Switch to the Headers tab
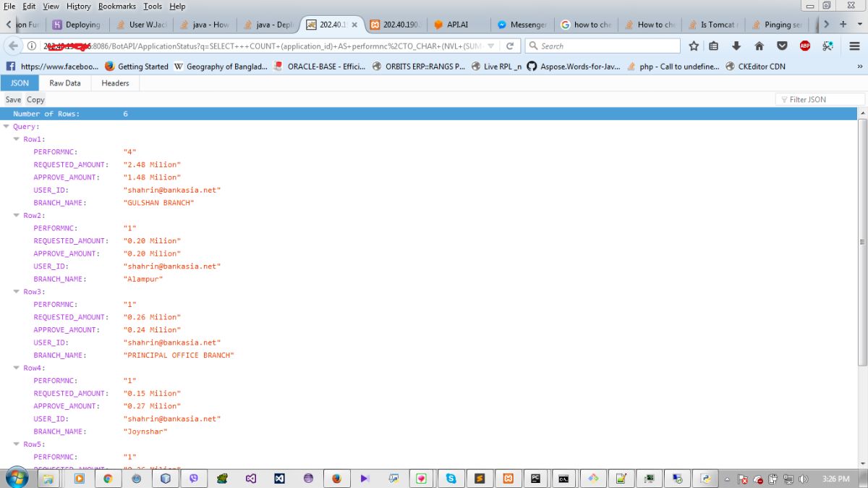 point(115,83)
